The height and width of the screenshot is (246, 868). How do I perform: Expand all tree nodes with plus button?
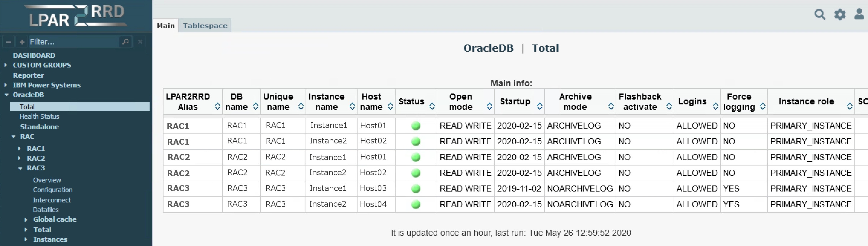(22, 42)
